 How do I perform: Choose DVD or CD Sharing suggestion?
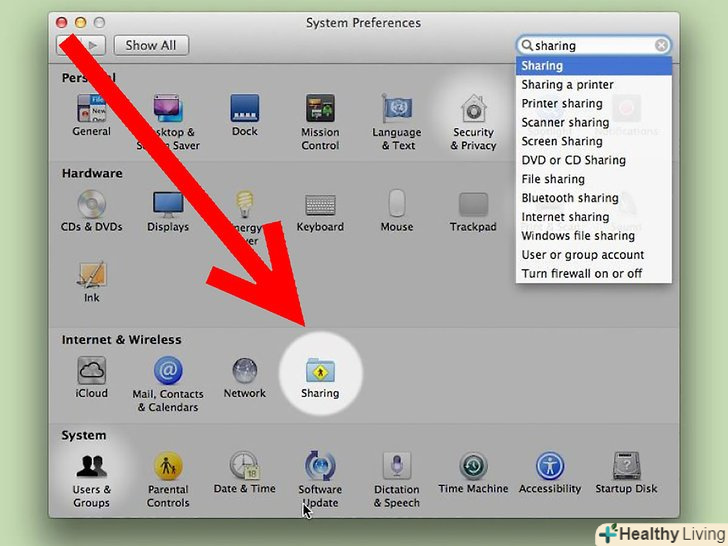pos(593,160)
